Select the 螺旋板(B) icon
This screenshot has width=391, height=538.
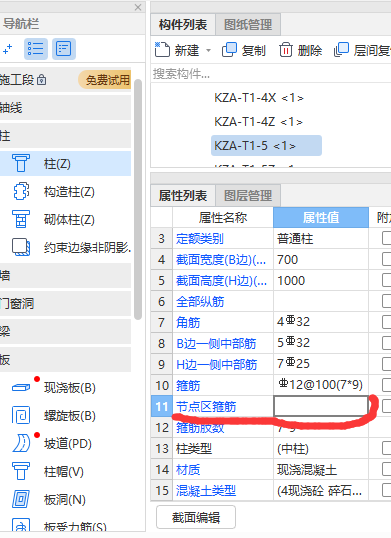point(21,416)
